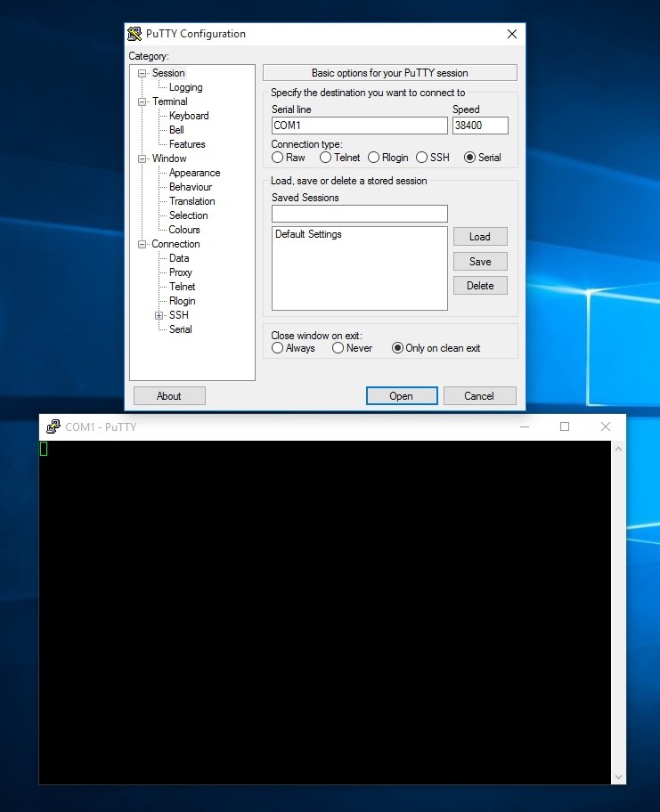This screenshot has height=812, width=660.
Task: Open the Telnet category in tree
Action: [x=182, y=287]
